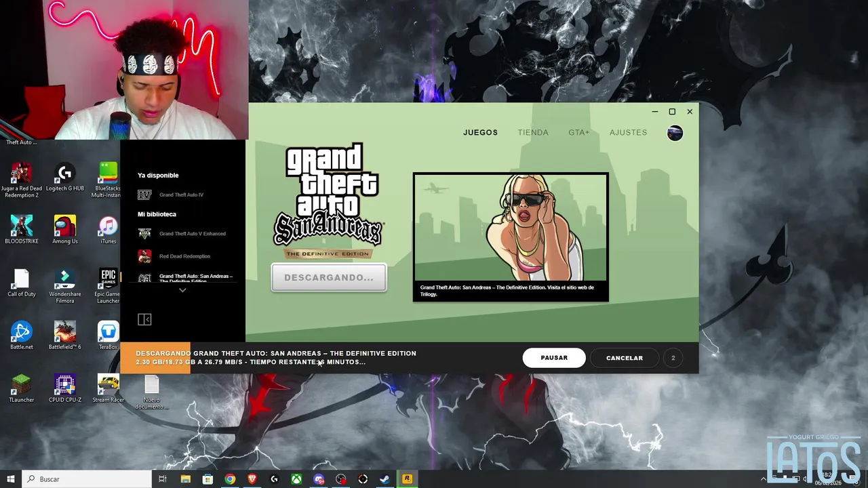868x488 pixels.
Task: Open Xbox app from the taskbar
Action: click(x=296, y=479)
